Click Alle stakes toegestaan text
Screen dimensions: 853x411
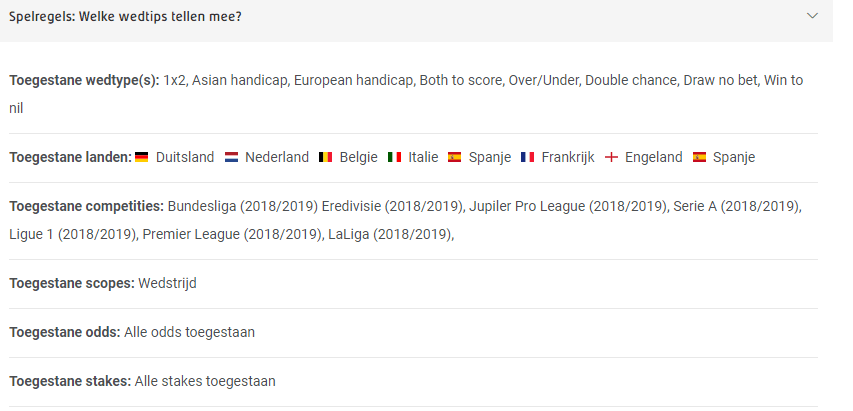point(205,381)
